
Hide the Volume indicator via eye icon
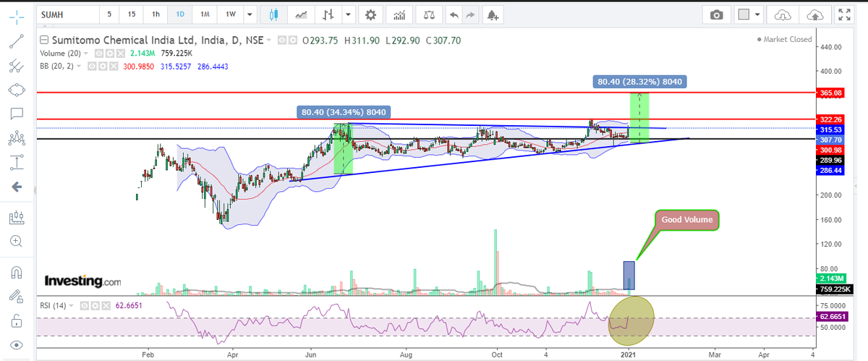point(99,54)
